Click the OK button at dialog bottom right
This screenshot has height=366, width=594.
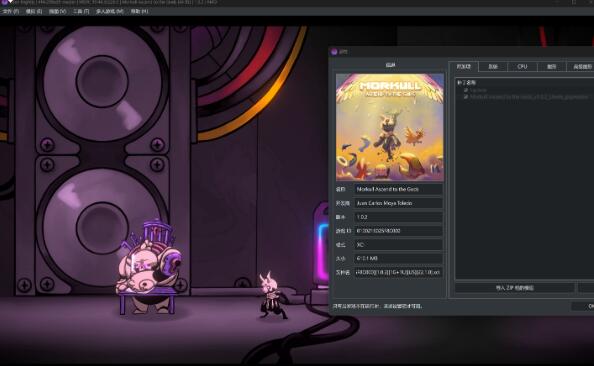583,306
